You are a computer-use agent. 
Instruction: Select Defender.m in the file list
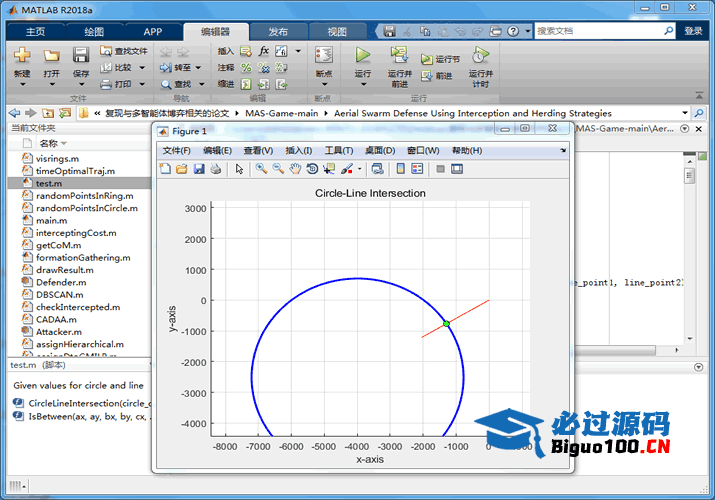click(61, 282)
